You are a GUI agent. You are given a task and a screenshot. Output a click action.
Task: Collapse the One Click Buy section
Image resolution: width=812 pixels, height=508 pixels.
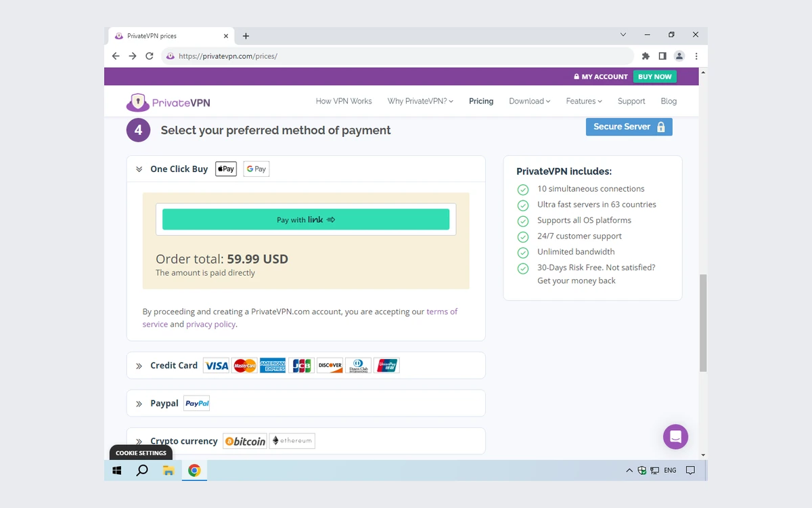[139, 169]
